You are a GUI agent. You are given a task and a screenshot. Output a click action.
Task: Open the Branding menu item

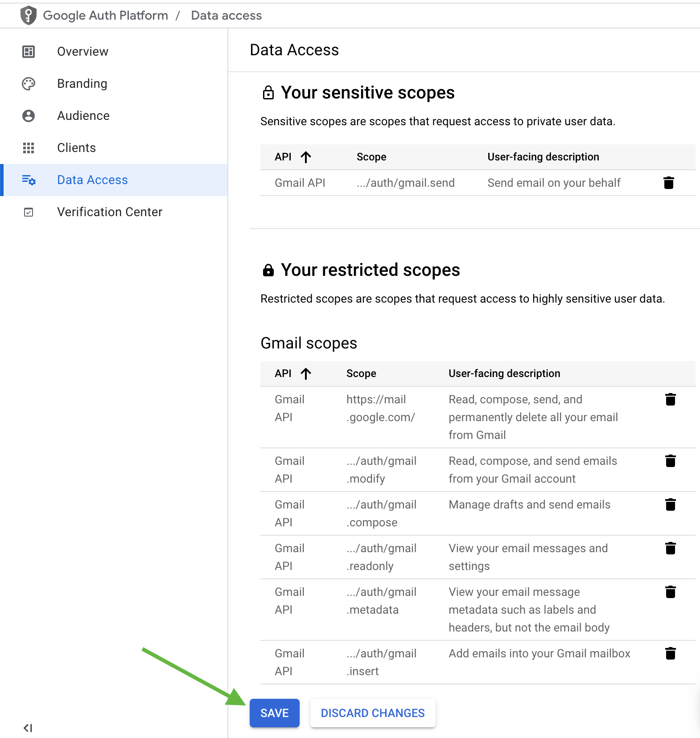tap(114, 84)
